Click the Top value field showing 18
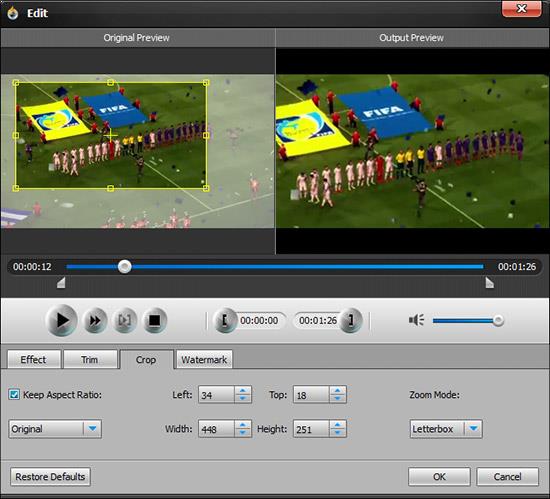The height and width of the screenshot is (499, 550). [311, 395]
